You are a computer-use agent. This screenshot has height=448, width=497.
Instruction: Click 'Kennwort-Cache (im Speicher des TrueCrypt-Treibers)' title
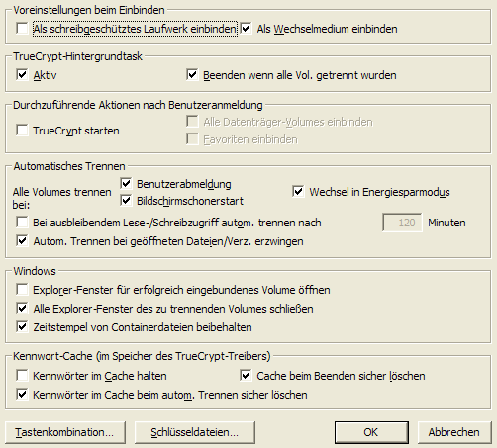pos(142,356)
